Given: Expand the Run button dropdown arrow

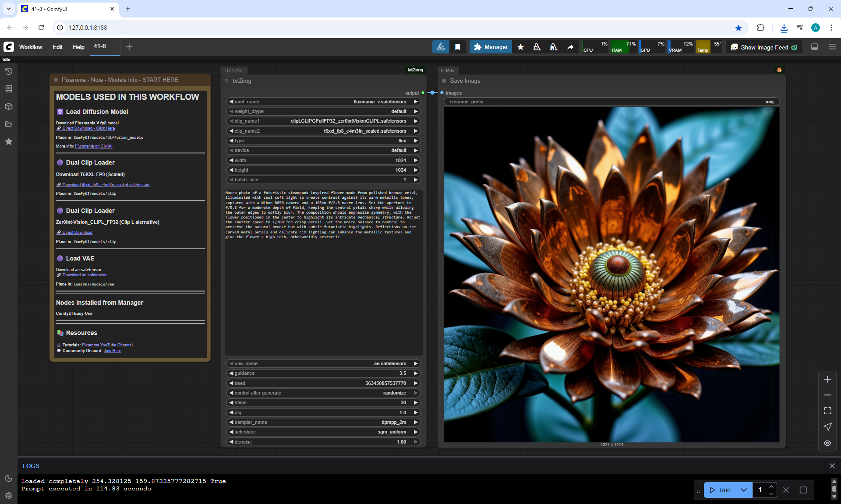Looking at the screenshot, I should (743, 490).
